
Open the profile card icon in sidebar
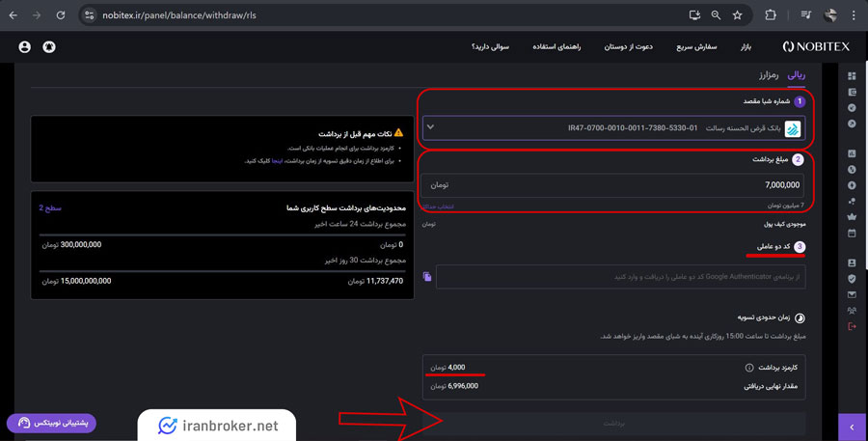[852, 262]
